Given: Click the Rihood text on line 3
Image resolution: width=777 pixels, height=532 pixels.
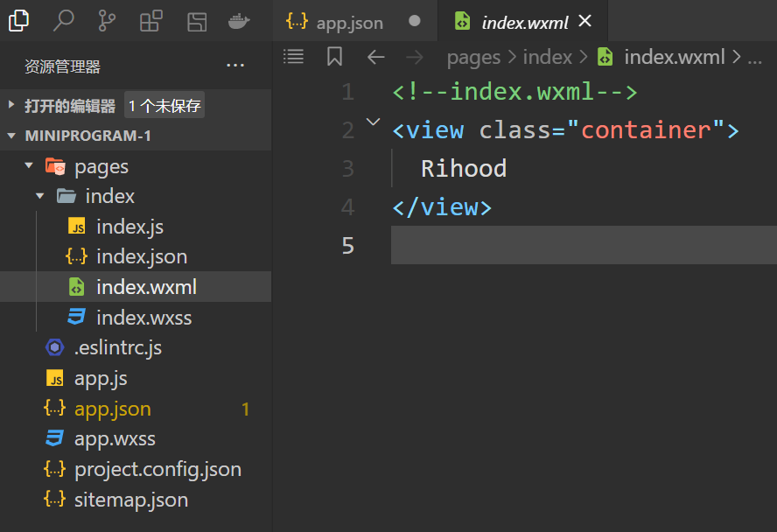Looking at the screenshot, I should coord(464,168).
